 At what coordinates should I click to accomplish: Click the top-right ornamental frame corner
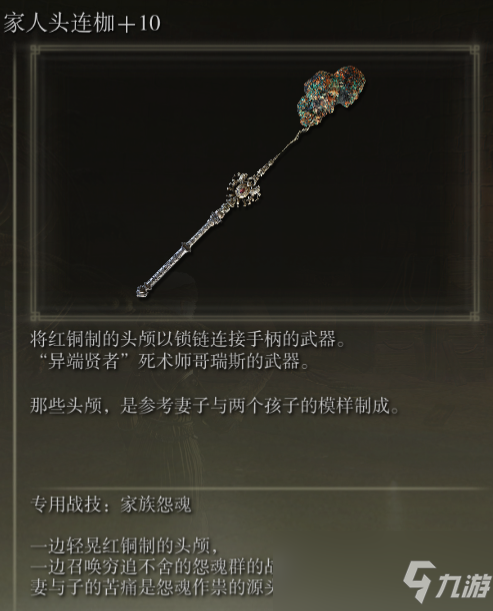pyautogui.click(x=474, y=50)
